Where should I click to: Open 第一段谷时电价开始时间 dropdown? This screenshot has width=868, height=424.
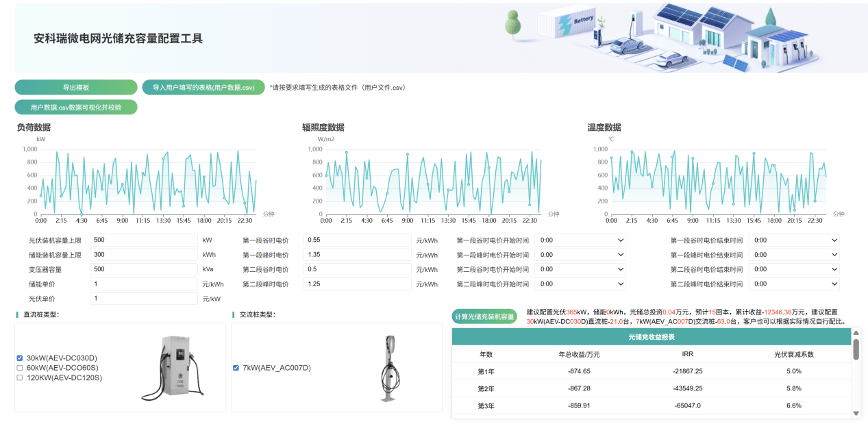(x=580, y=240)
